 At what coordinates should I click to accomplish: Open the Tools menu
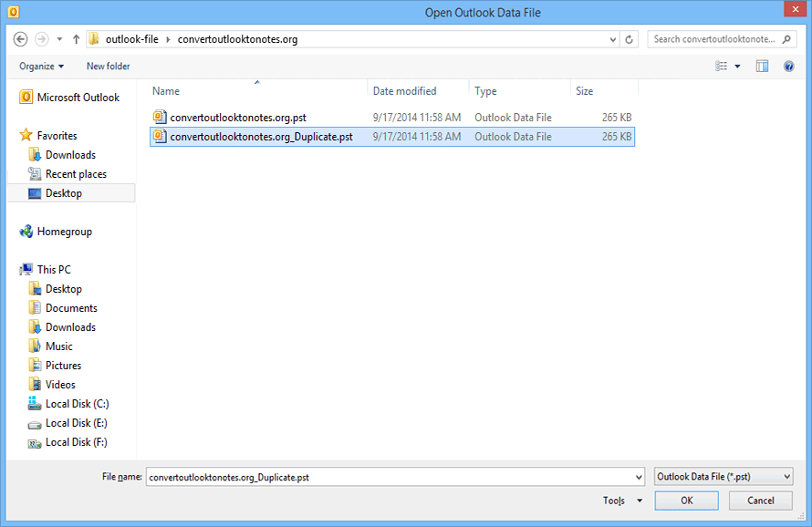point(622,501)
